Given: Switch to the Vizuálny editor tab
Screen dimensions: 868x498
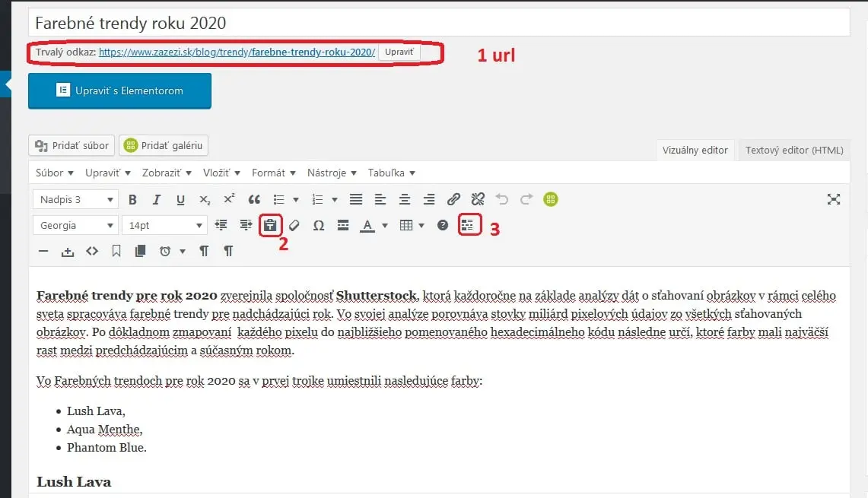Looking at the screenshot, I should click(695, 150).
